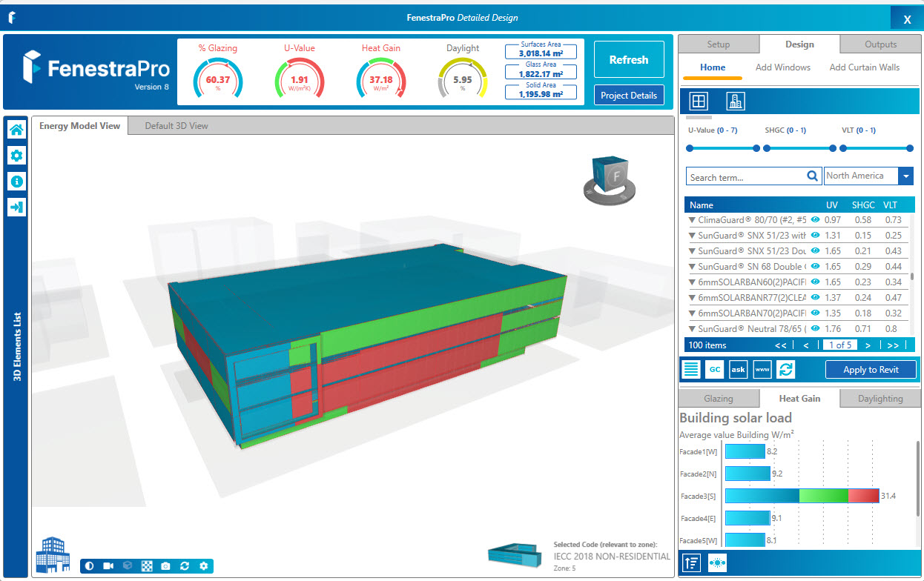The width and height of the screenshot is (924, 581).
Task: Open Project Details
Action: 629,96
